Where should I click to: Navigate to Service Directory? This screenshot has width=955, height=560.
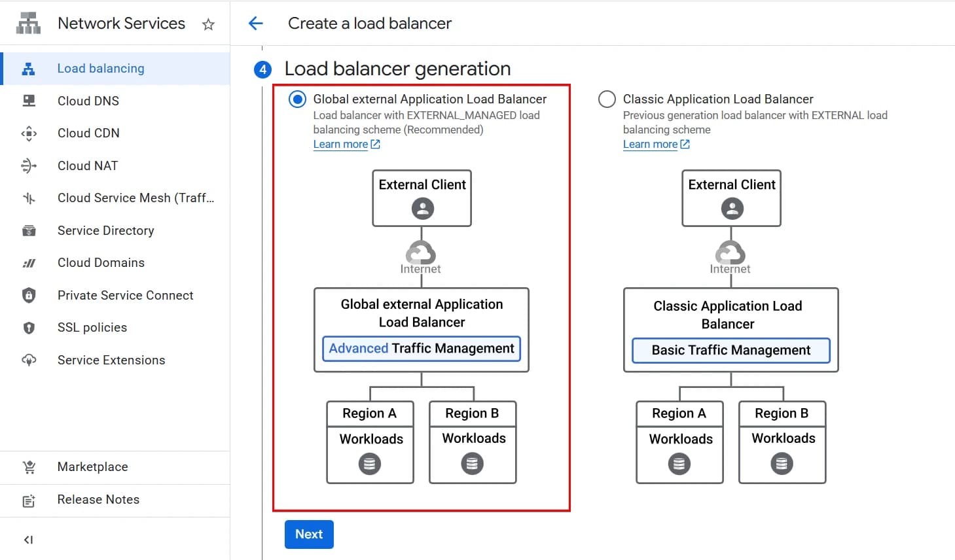point(105,230)
